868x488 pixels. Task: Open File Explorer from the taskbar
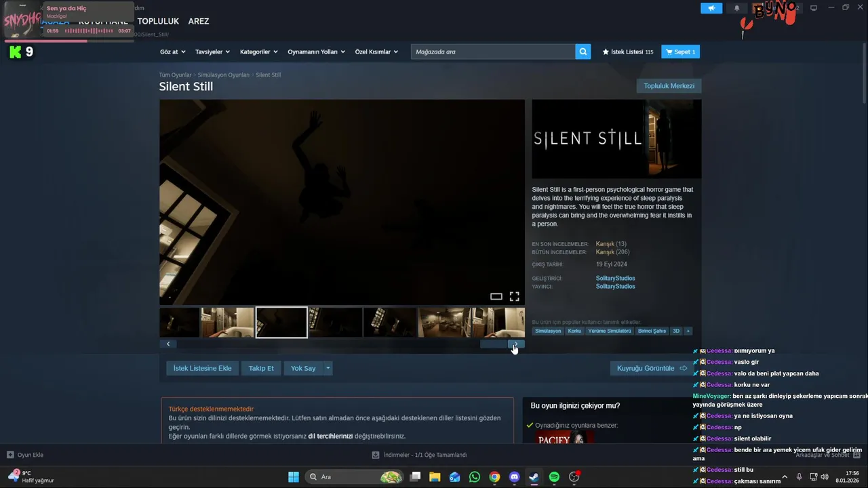pos(435,476)
